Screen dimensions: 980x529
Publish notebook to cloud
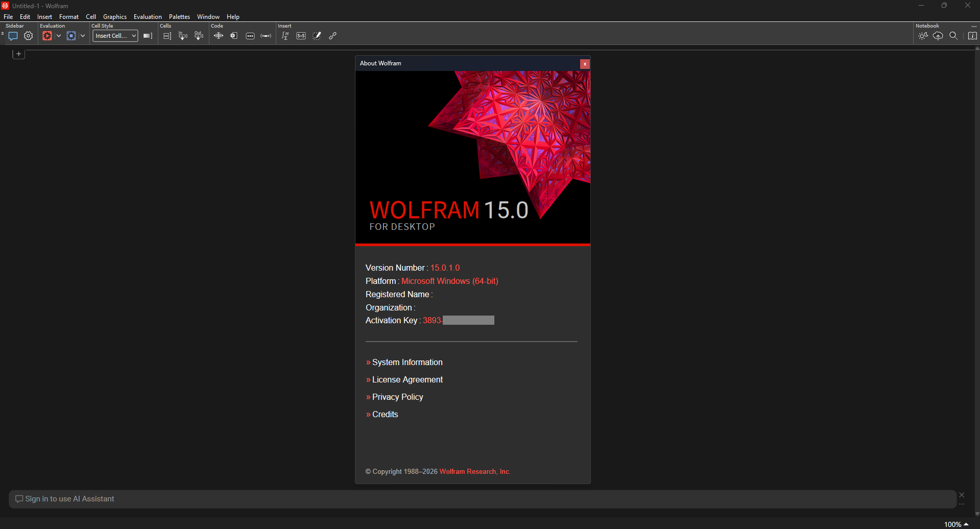pos(938,36)
